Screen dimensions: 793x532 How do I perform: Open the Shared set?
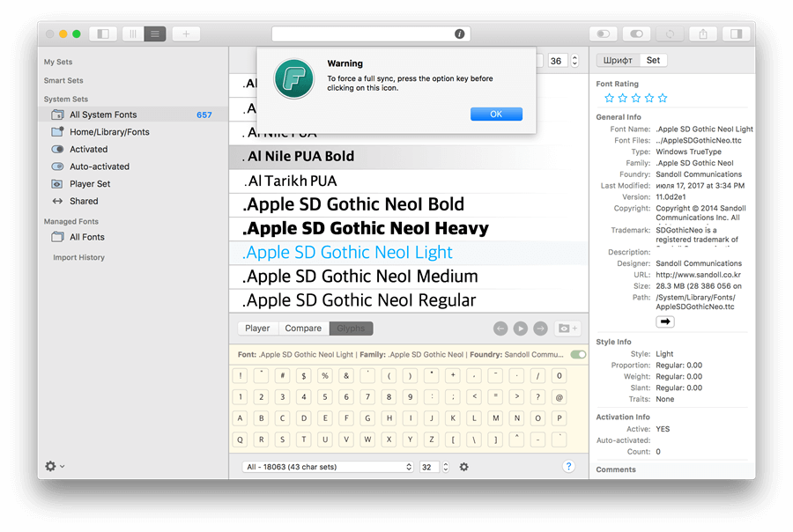[133, 202]
